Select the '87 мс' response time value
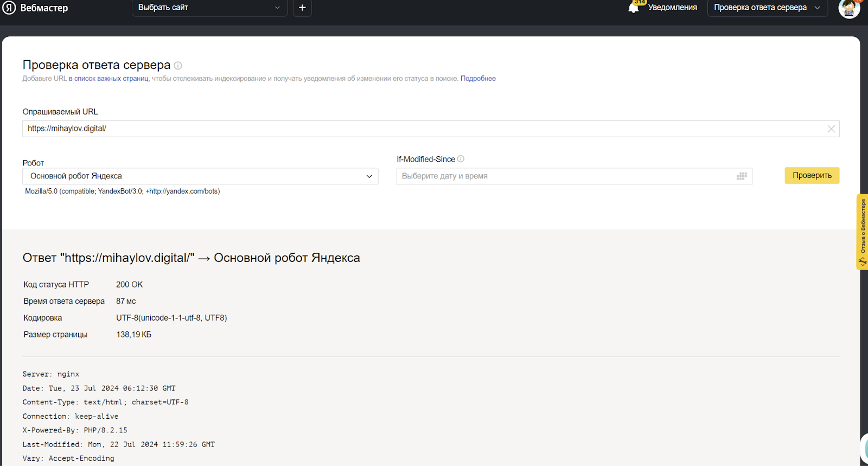Viewport: 868px width, 466px height. [126, 301]
